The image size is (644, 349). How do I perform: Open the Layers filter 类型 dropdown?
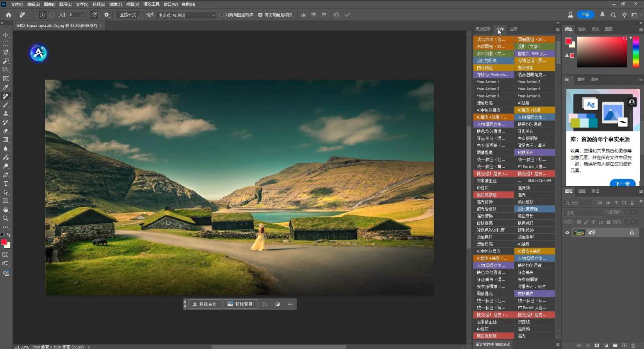click(578, 203)
